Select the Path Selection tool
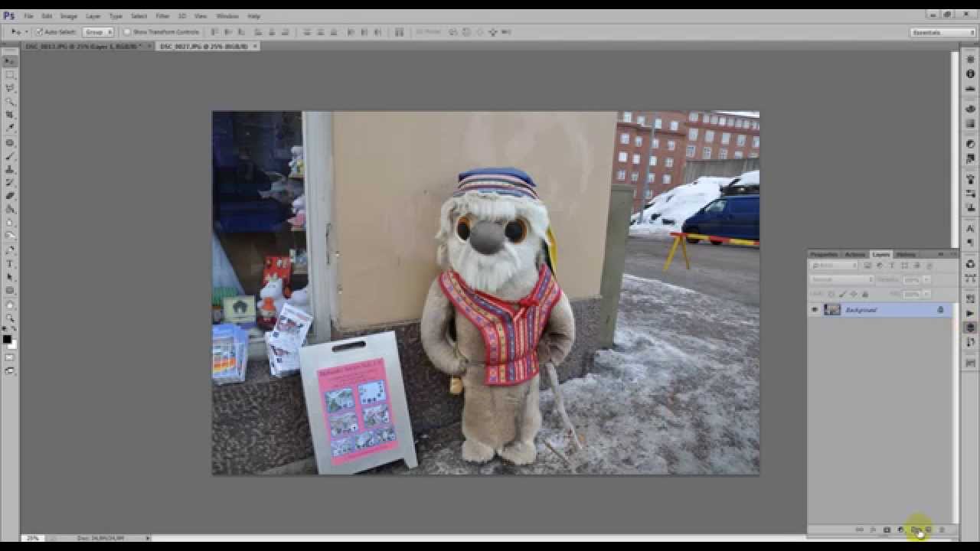The width and height of the screenshot is (980, 551). pos(10,277)
